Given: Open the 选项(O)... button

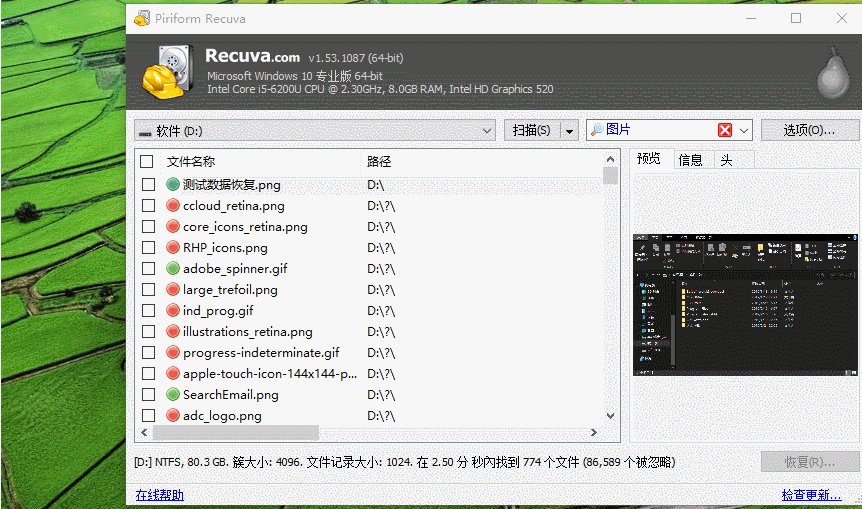Looking at the screenshot, I should [809, 130].
